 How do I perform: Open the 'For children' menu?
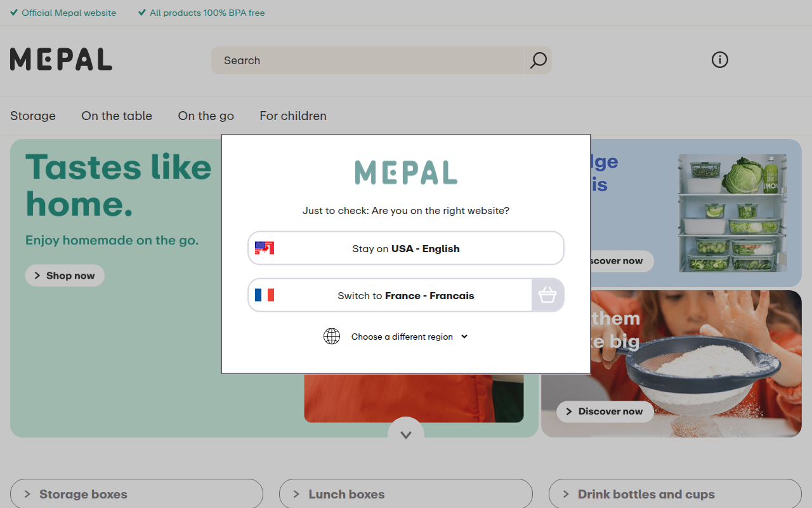coord(293,116)
